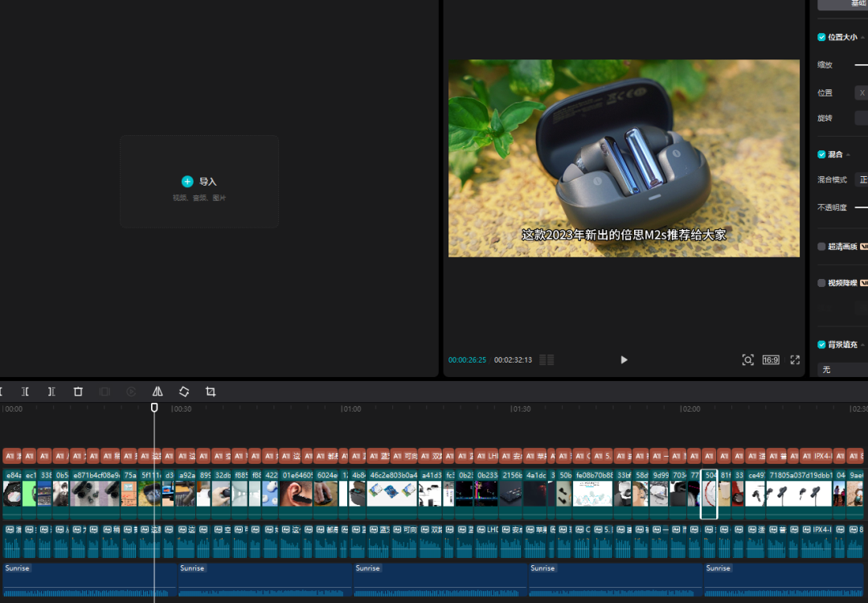This screenshot has height=603, width=868.
Task: Select video clip 6024e on the timeline
Action: point(326,494)
